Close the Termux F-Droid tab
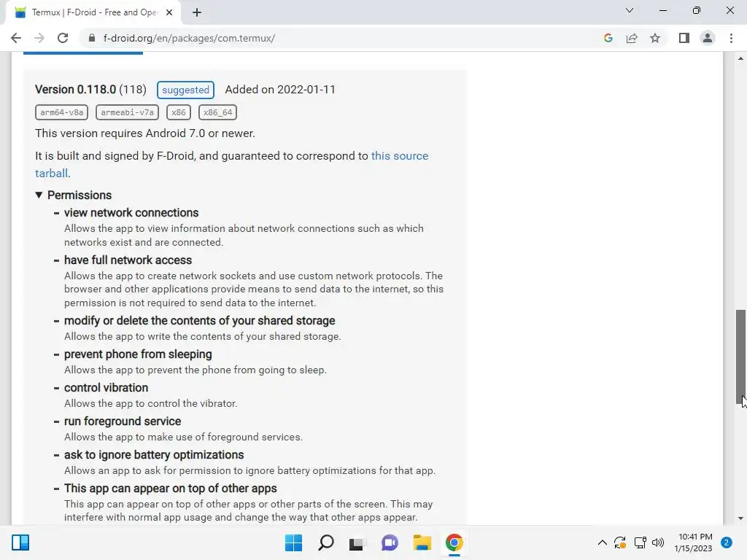This screenshot has height=560, width=747. click(169, 12)
